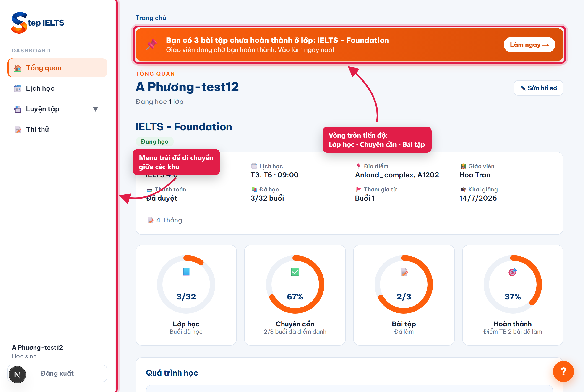Click the Lớp học card label
Image resolution: width=584 pixels, height=392 pixels.
[186, 324]
